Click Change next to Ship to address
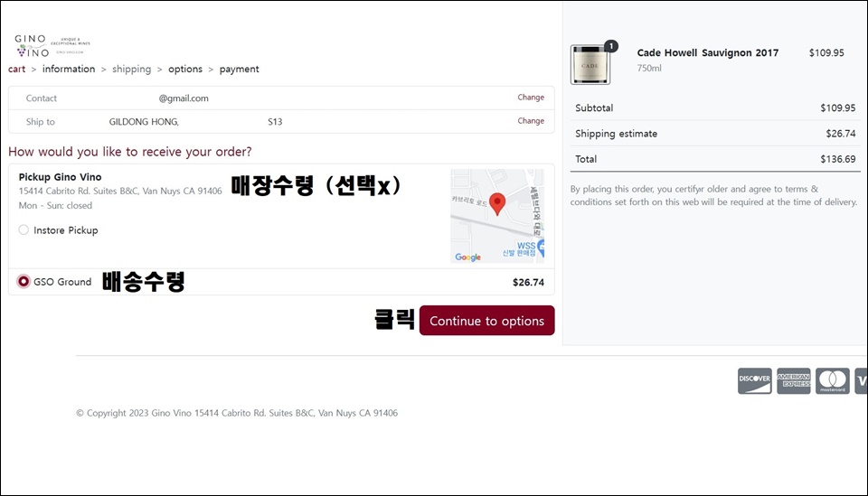The image size is (868, 496). [531, 120]
